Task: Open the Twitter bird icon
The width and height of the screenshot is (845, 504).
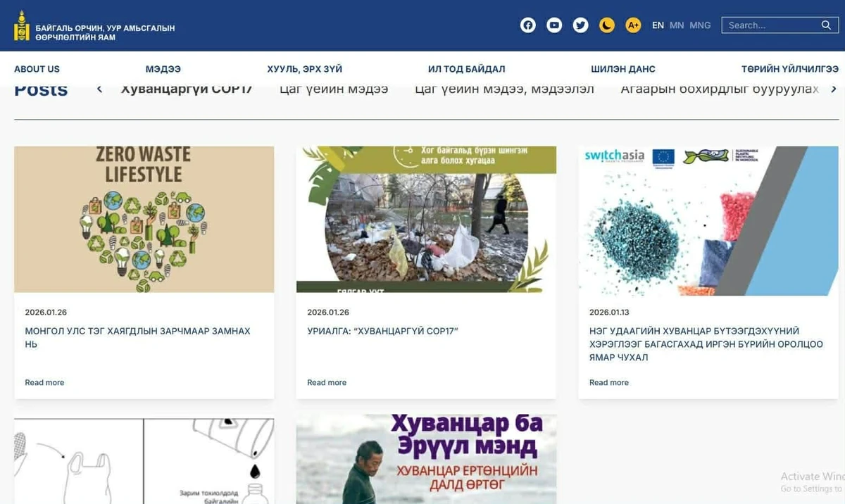Action: (580, 25)
